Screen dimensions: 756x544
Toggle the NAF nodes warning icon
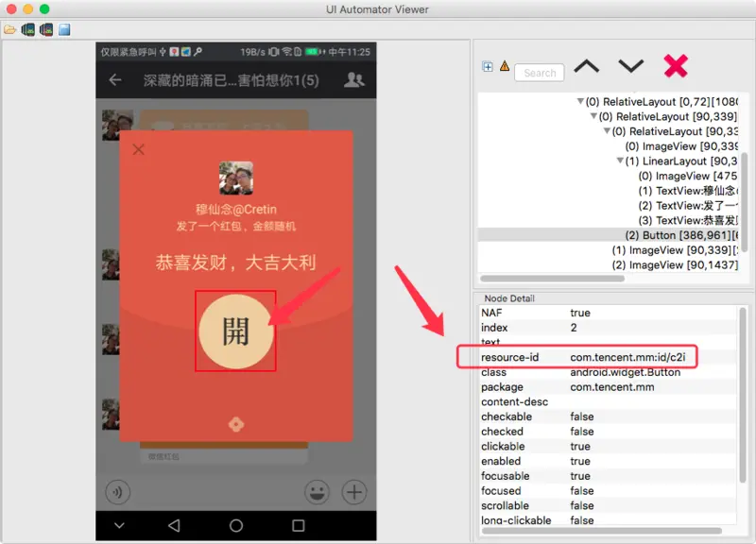click(x=505, y=66)
